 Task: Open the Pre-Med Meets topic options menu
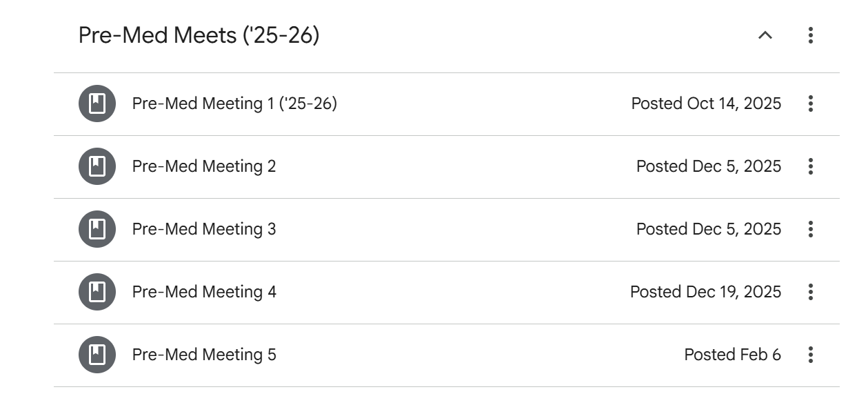[810, 35]
